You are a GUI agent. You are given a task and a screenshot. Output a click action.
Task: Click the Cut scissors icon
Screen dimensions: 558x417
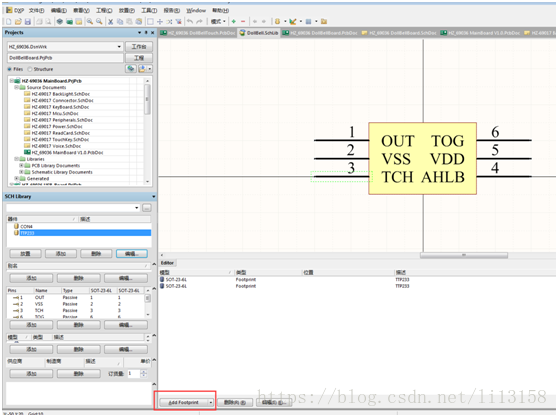[x=111, y=22]
